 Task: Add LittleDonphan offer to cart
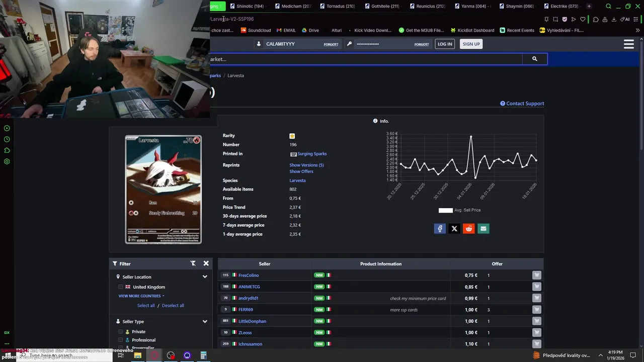537,321
